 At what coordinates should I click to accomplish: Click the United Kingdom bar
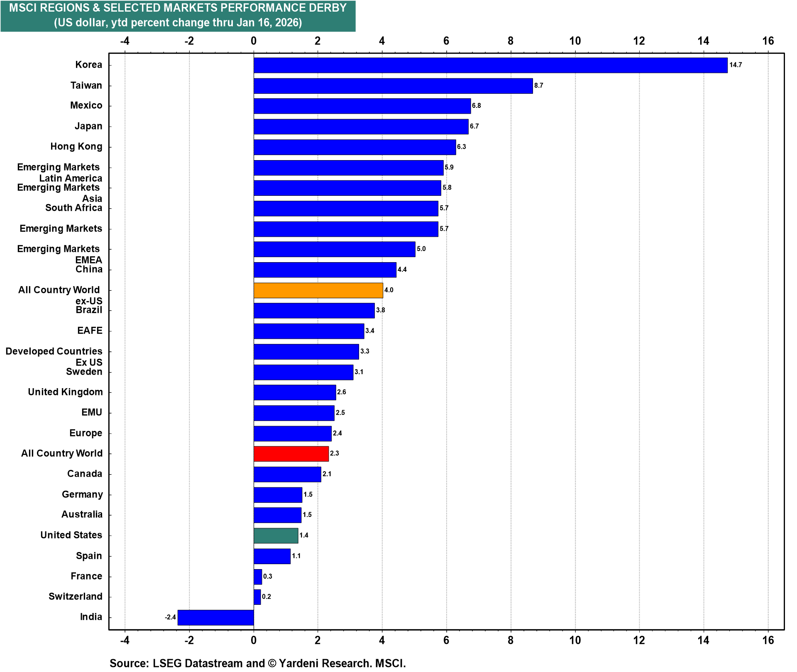pyautogui.click(x=294, y=392)
